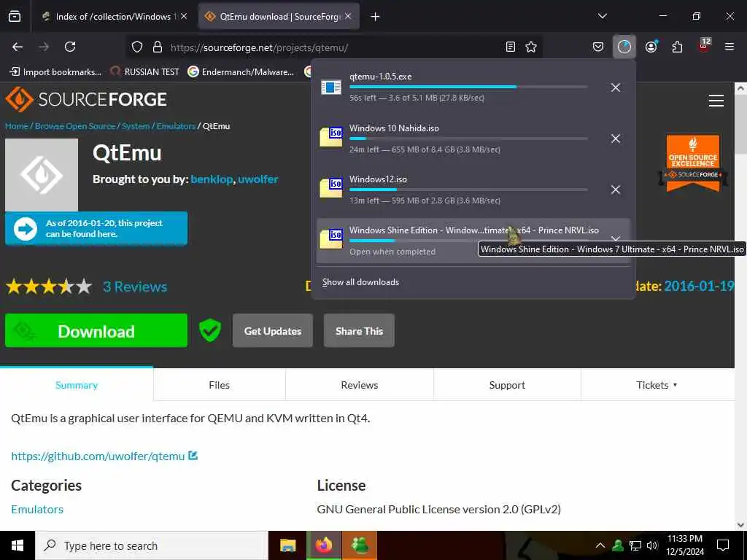Open the volume speaker tray icon
Screen dimensions: 747x560
652,545
